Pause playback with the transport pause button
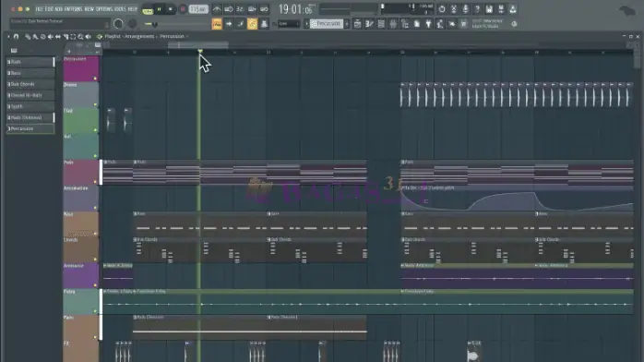This screenshot has height=362, width=644. tap(160, 9)
